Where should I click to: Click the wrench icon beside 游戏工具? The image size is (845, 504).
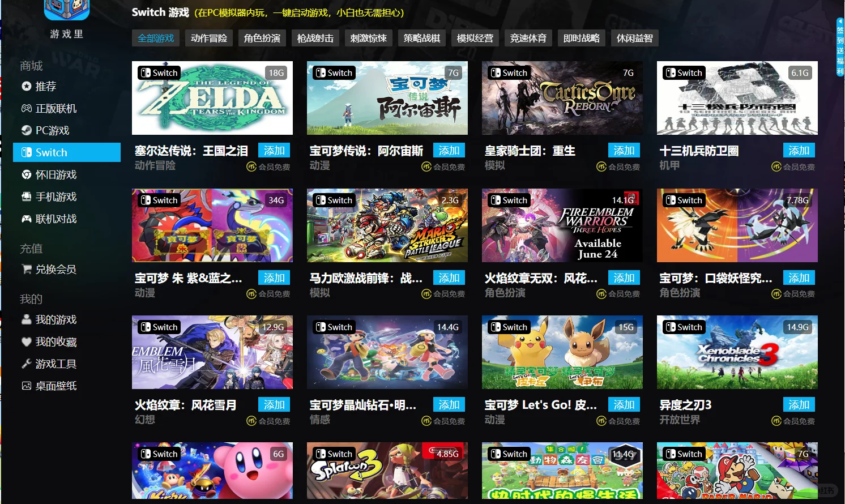[26, 364]
